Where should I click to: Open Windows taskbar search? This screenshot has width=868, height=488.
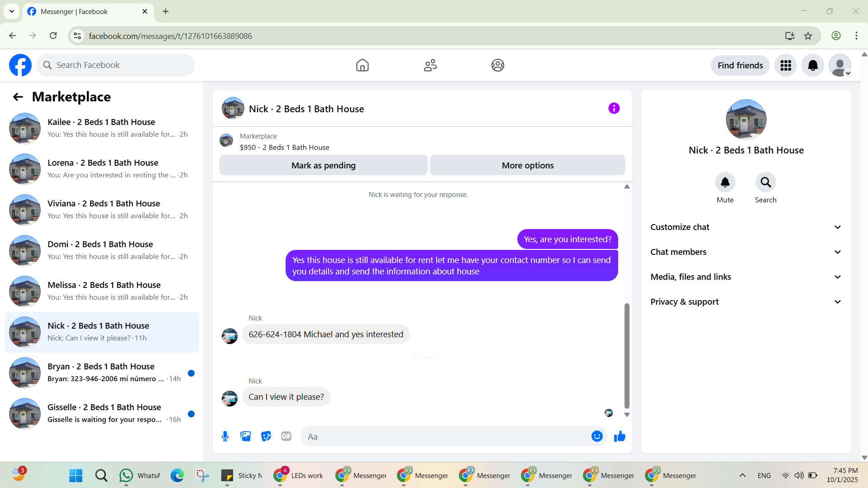click(x=101, y=475)
